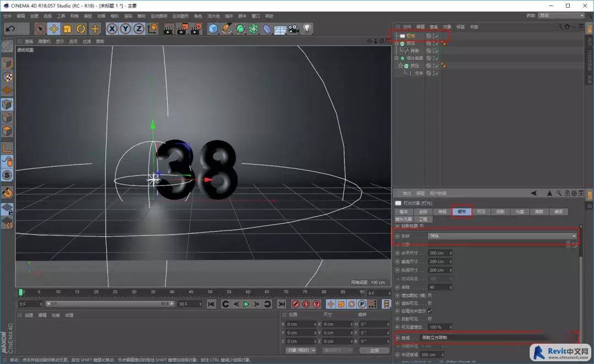Jump to the animation start
This screenshot has height=364, width=594.
(x=211, y=304)
